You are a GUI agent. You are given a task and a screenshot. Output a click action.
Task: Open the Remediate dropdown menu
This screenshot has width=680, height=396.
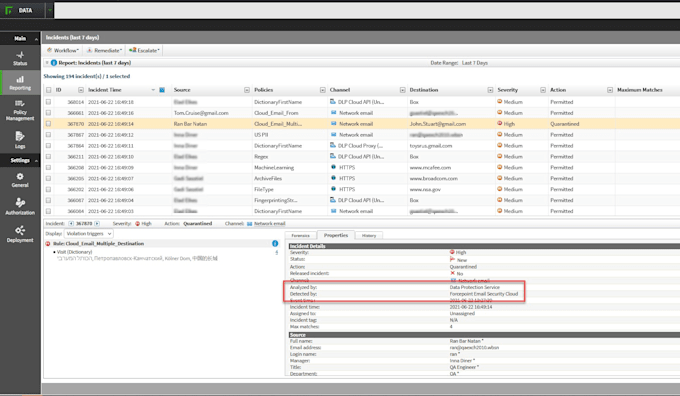click(104, 50)
